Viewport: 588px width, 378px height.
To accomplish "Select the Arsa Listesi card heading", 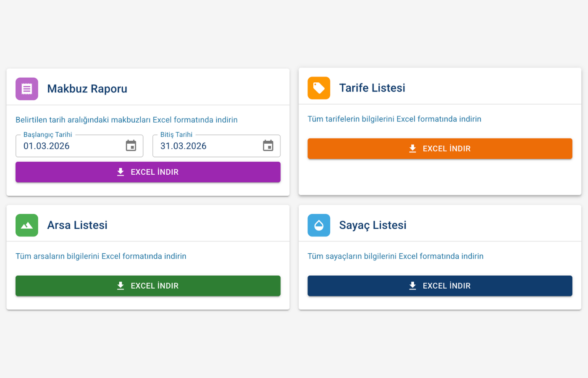I will [77, 225].
